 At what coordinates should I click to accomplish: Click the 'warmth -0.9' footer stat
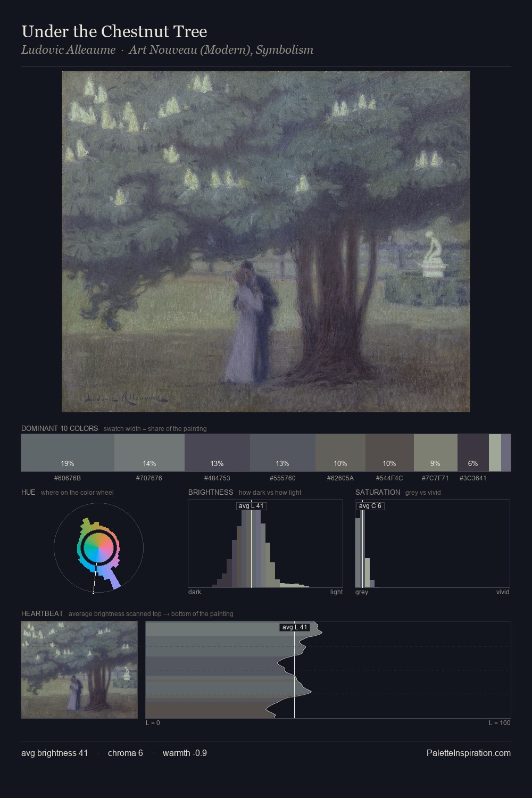point(185,753)
